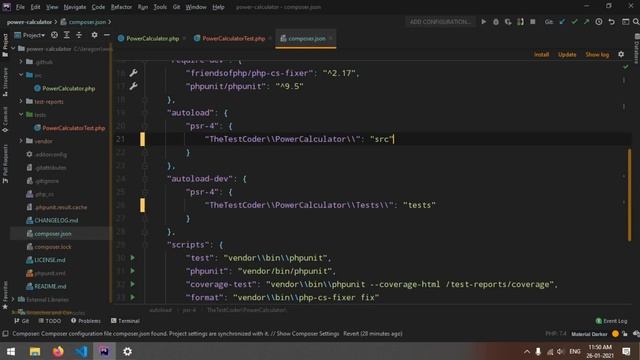Screen dimensions: 640x360
Task: Open Git tool window at bottom
Action: click(22, 321)
